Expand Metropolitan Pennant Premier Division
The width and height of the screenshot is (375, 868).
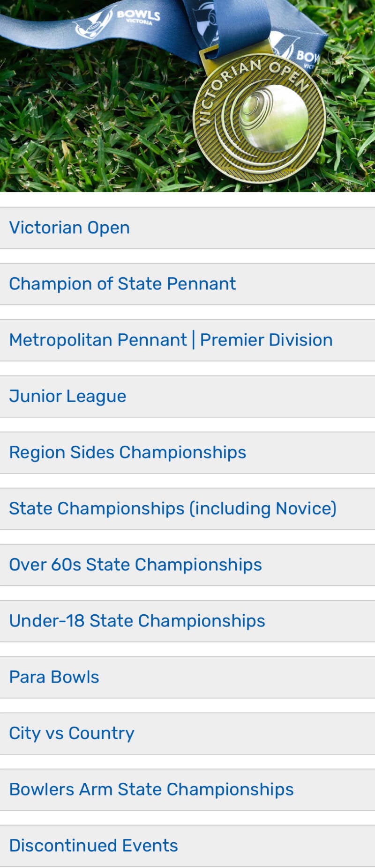click(x=187, y=340)
